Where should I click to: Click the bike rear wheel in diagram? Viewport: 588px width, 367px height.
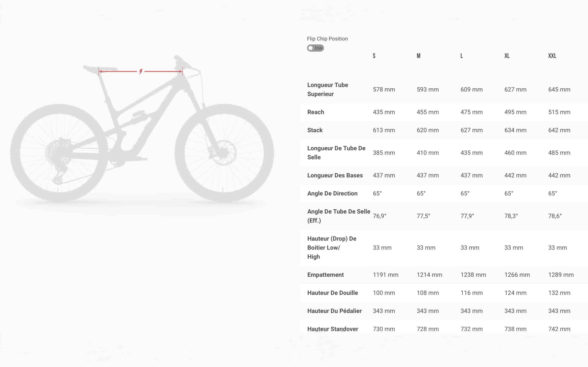[59, 153]
